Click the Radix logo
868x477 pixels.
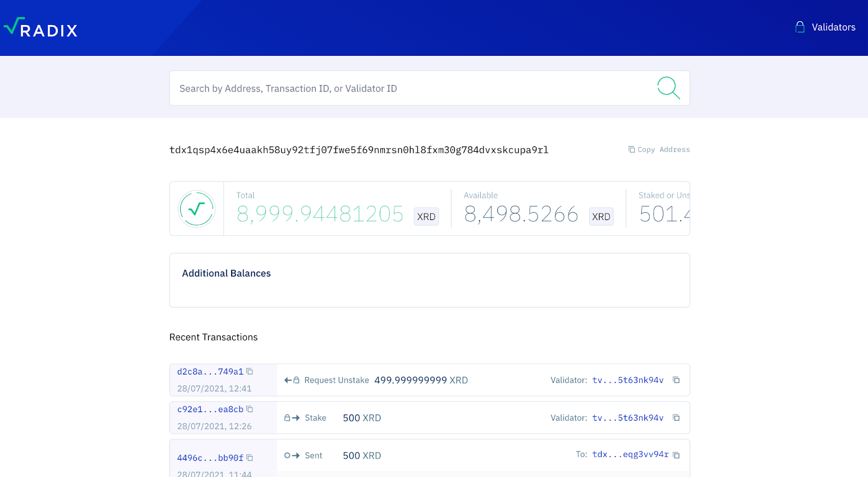(x=41, y=27)
